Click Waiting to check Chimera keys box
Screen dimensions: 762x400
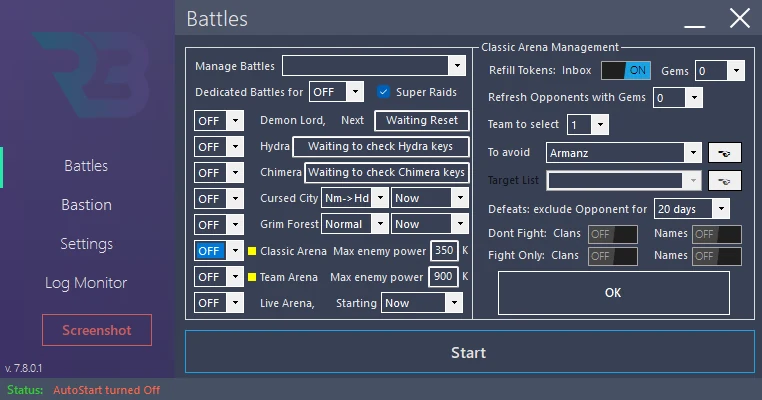coord(387,173)
